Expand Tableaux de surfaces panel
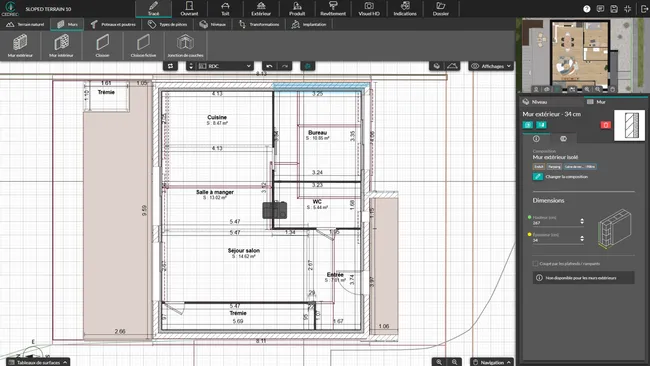The image size is (650, 366). click(38, 362)
